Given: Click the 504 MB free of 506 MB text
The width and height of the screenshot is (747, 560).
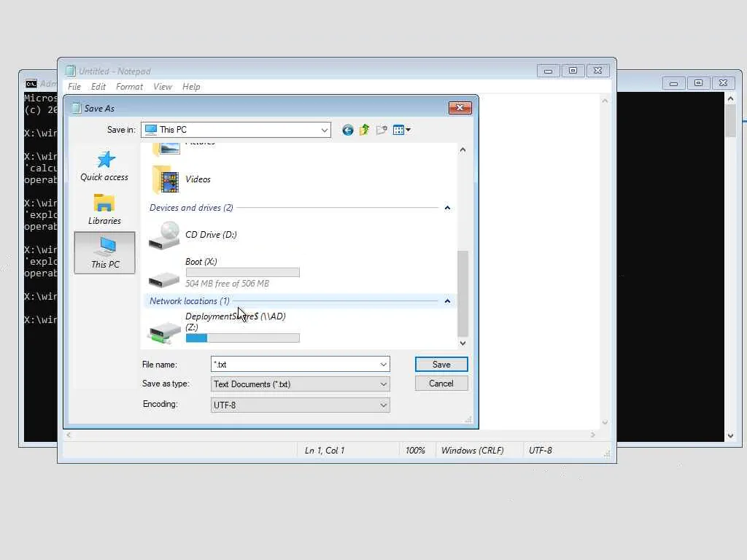Looking at the screenshot, I should pos(228,284).
